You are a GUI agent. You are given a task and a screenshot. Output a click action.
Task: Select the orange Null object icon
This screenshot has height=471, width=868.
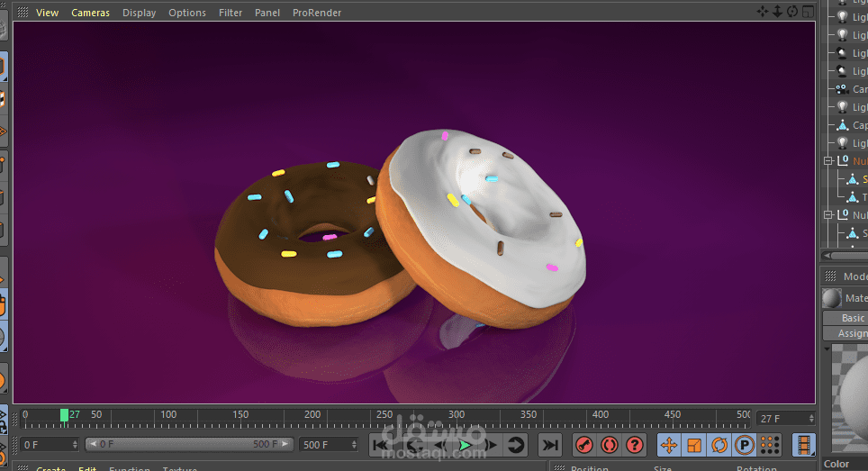[x=843, y=160]
